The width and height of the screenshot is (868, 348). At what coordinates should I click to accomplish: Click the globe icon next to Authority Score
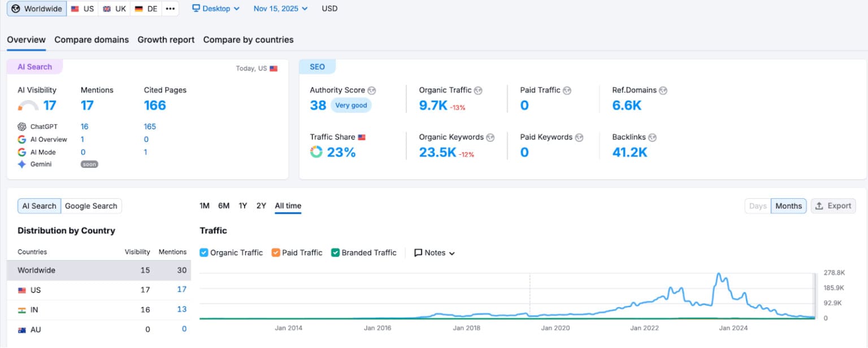click(371, 90)
